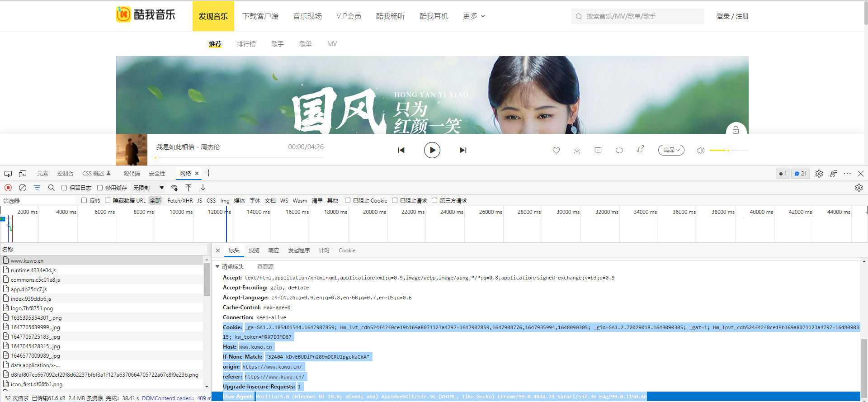Filter requests by JS type
The height and width of the screenshot is (402, 868).
pos(200,200)
